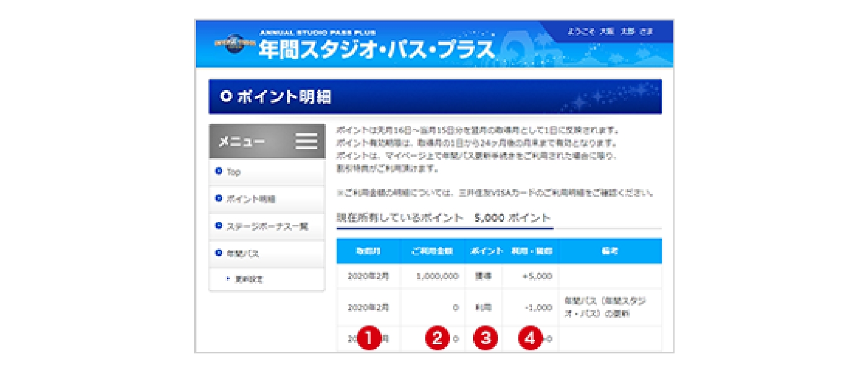Screen dimensions: 868x372
Task: Click 2020年2月 in the -1,000 row
Action: (x=368, y=307)
